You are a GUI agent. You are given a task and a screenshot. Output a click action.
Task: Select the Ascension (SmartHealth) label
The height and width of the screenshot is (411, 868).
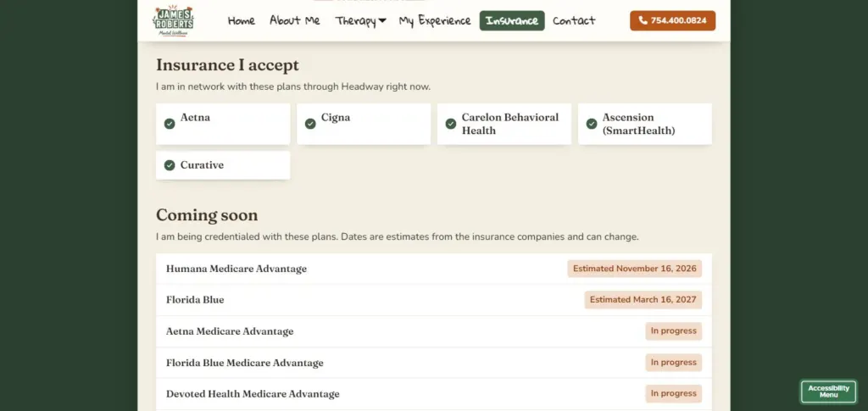click(x=639, y=124)
